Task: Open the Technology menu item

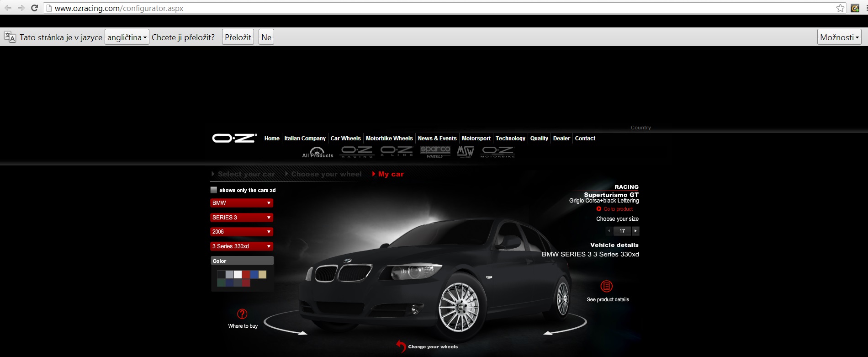Action: coord(510,139)
